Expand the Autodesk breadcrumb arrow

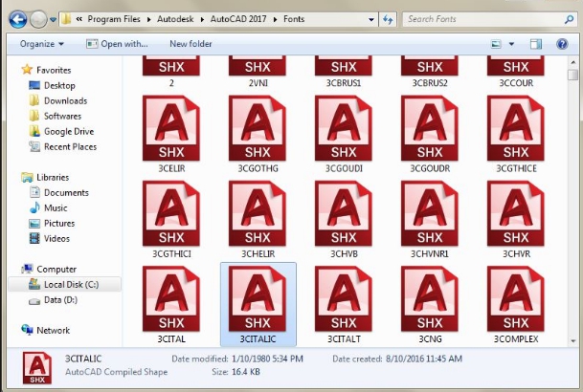(x=202, y=19)
